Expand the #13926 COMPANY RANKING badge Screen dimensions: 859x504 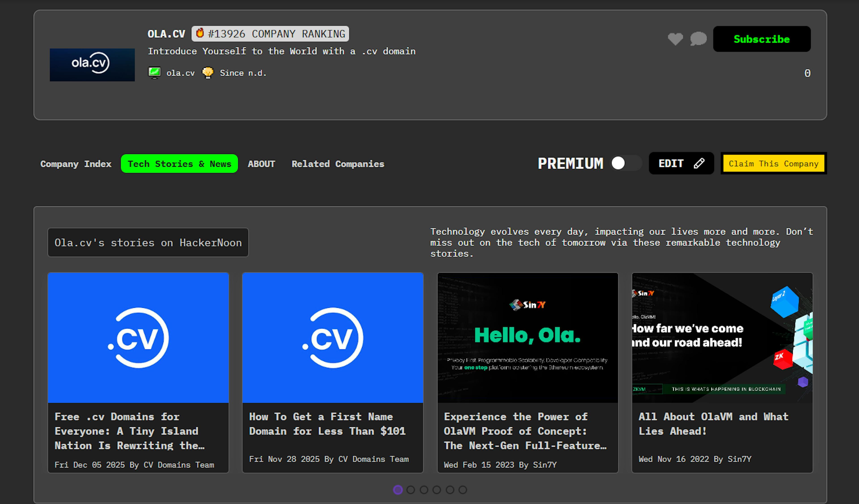[270, 33]
